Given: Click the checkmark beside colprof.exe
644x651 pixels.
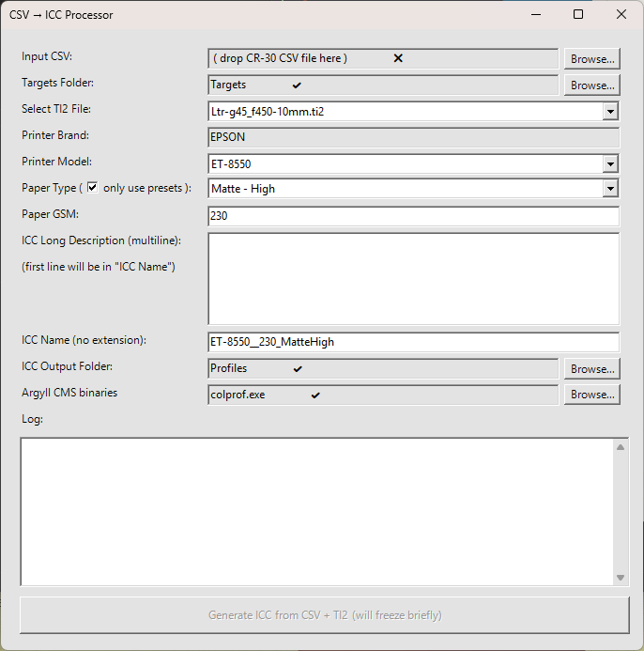Looking at the screenshot, I should tap(315, 395).
